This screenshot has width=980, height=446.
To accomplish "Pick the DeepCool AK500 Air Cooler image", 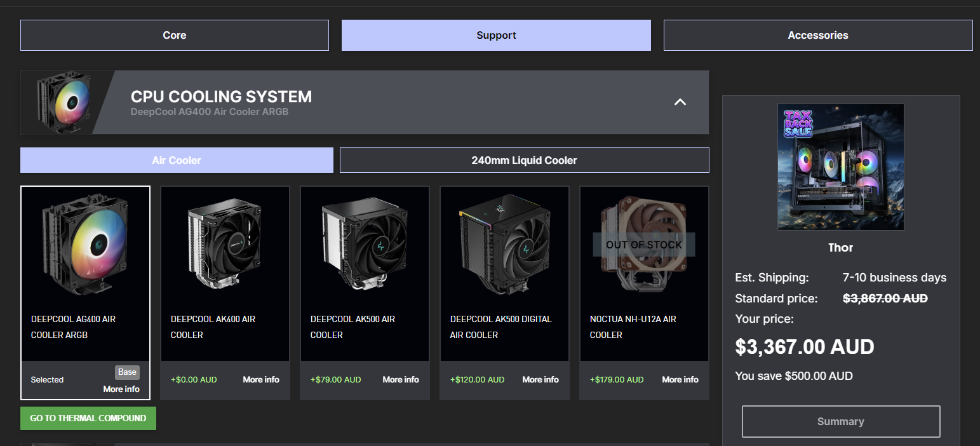I will click(365, 245).
